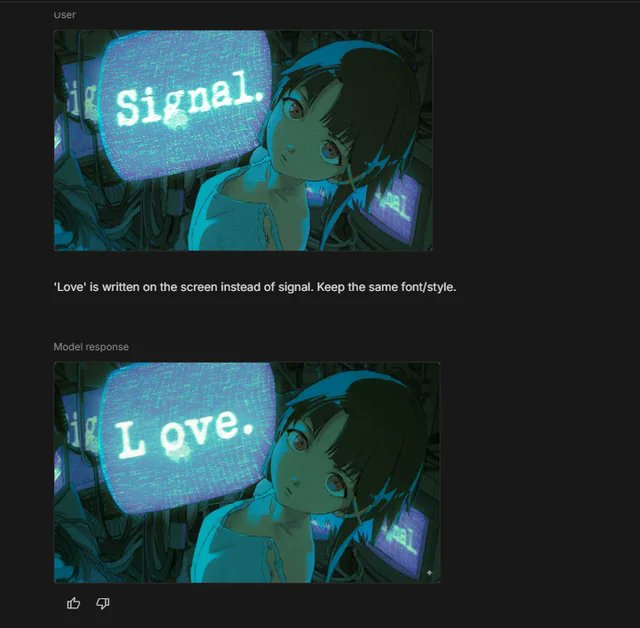Click the sparkle watermark on generated image

click(429, 573)
